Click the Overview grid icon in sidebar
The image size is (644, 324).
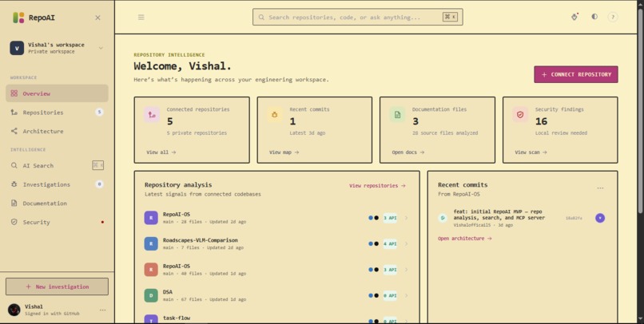[14, 93]
